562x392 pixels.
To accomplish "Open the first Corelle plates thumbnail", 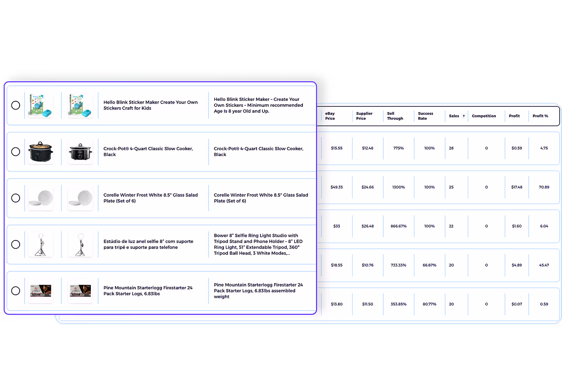I will [40, 198].
